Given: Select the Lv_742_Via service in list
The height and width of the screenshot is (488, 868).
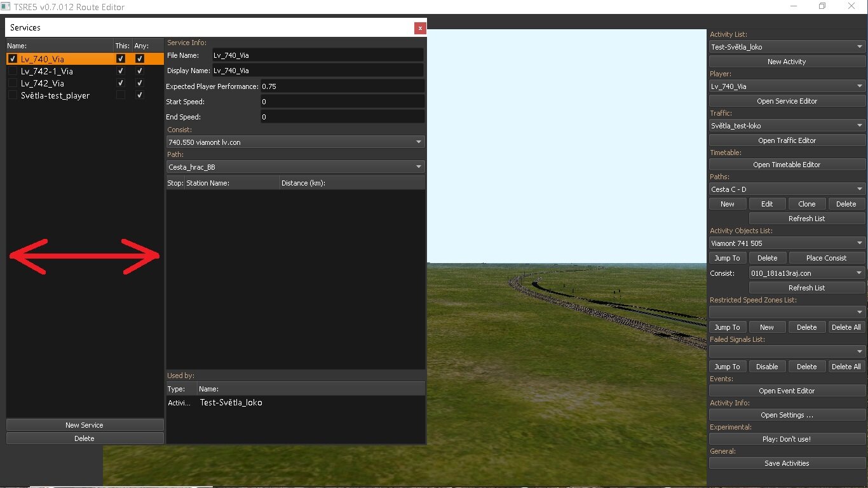Looking at the screenshot, I should coord(43,83).
